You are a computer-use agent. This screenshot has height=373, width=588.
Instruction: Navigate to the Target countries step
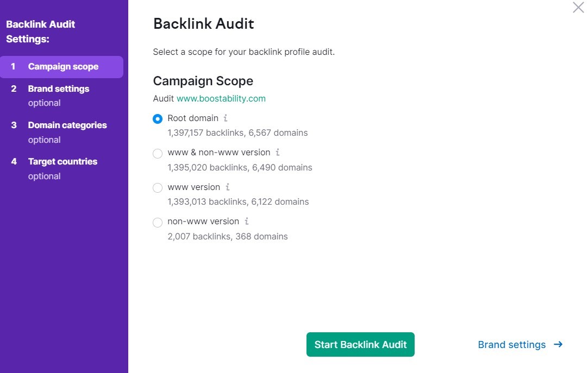tap(62, 161)
